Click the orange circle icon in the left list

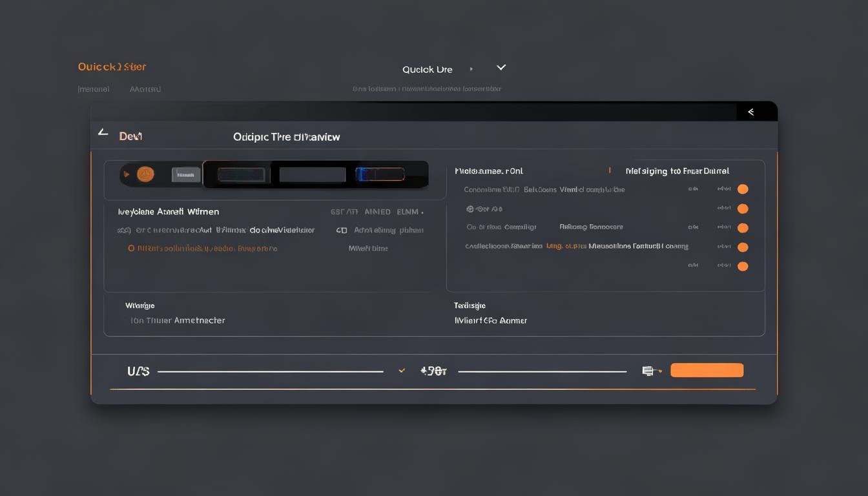131,249
